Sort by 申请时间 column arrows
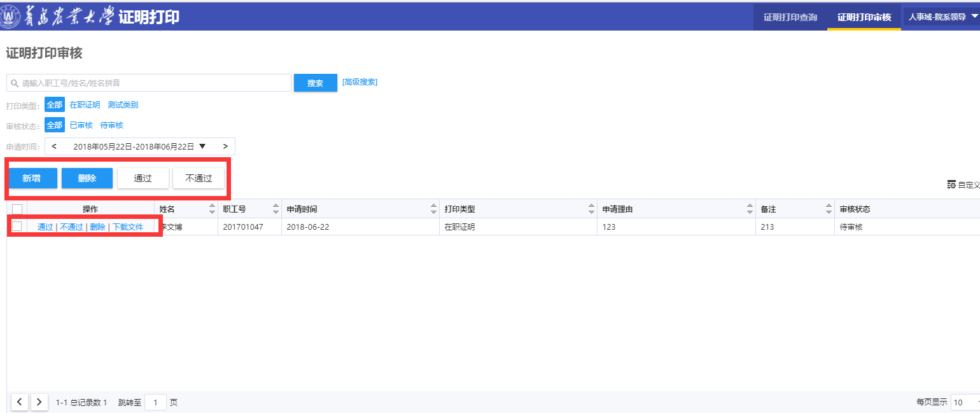The width and height of the screenshot is (980, 413). coord(433,209)
